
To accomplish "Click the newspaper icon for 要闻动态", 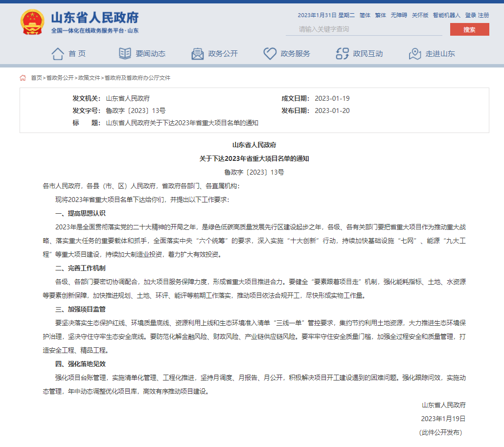I will 125,53.
